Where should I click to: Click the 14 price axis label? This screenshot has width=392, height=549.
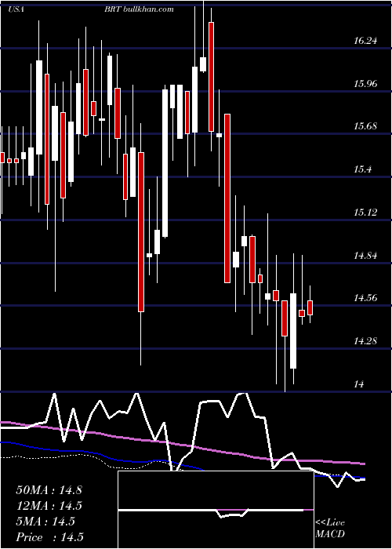point(358,384)
